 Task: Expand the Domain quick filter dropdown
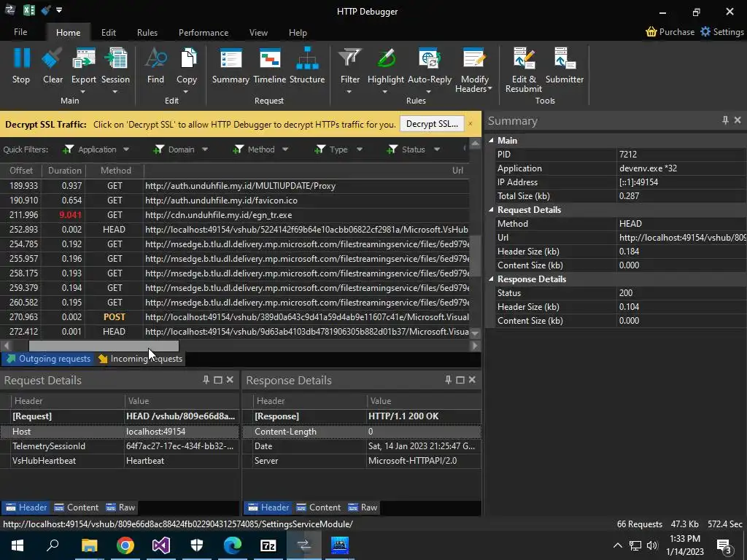point(205,149)
